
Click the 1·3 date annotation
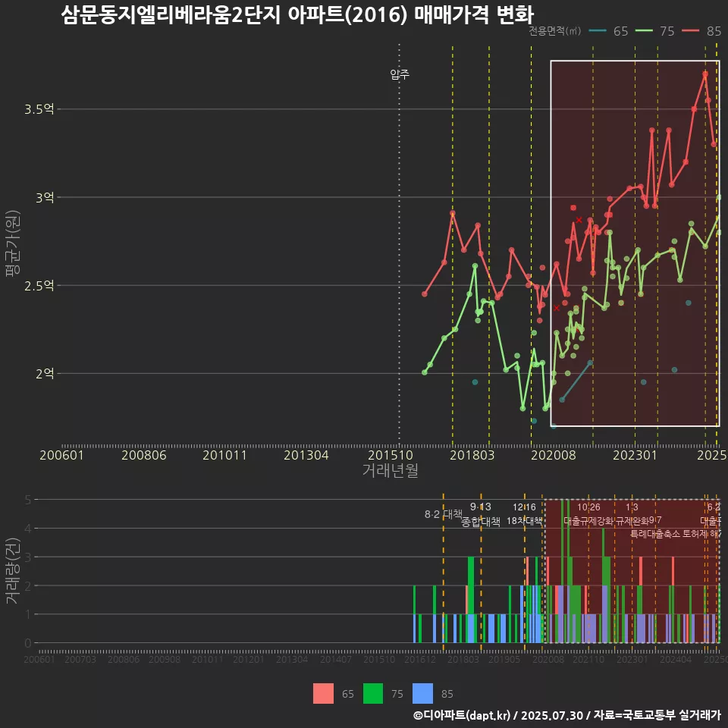(632, 507)
